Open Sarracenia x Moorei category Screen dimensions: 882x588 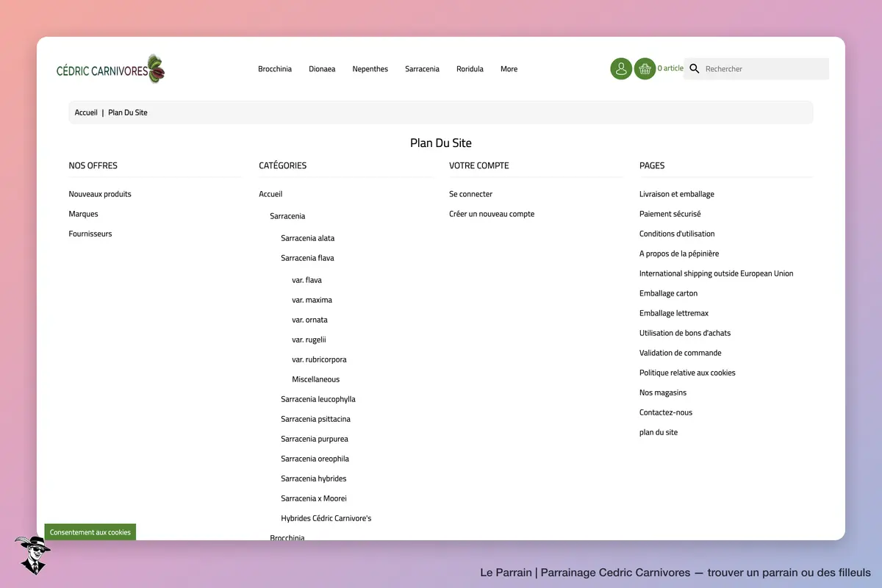click(x=314, y=498)
